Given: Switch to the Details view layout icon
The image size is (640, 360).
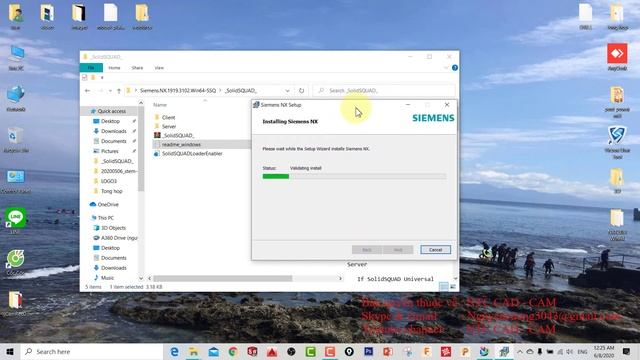Looking at the screenshot, I should (x=444, y=287).
